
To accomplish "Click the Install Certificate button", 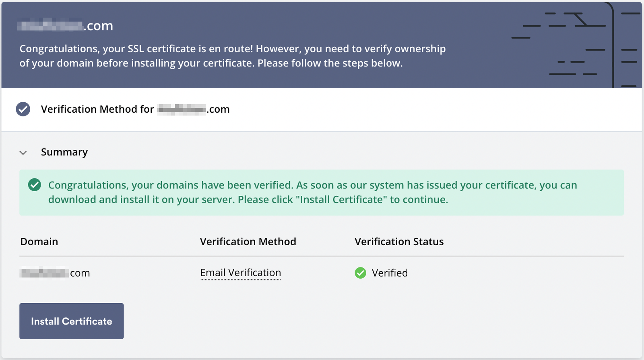I will pyautogui.click(x=71, y=321).
